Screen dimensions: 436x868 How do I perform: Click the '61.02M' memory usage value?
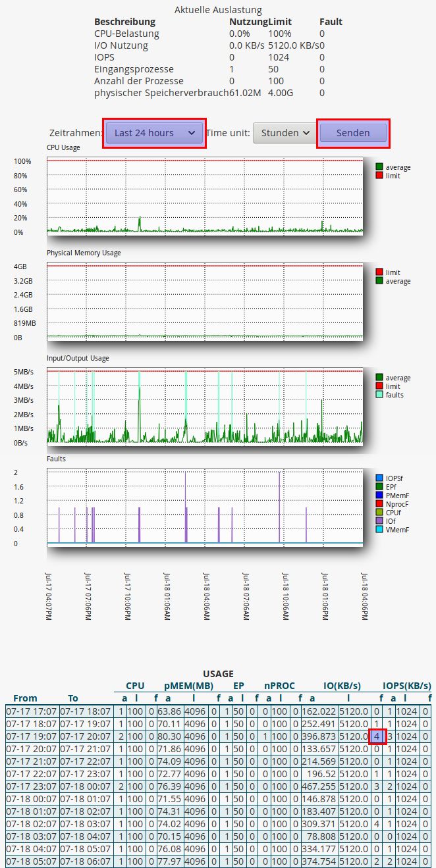click(x=245, y=93)
